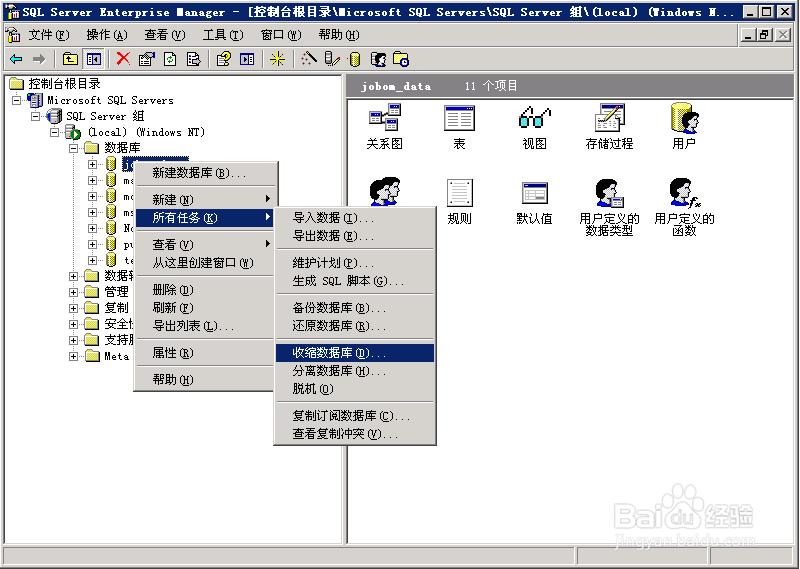
Task: Choose 新建数据库(B)... from context menu
Action: (205, 173)
